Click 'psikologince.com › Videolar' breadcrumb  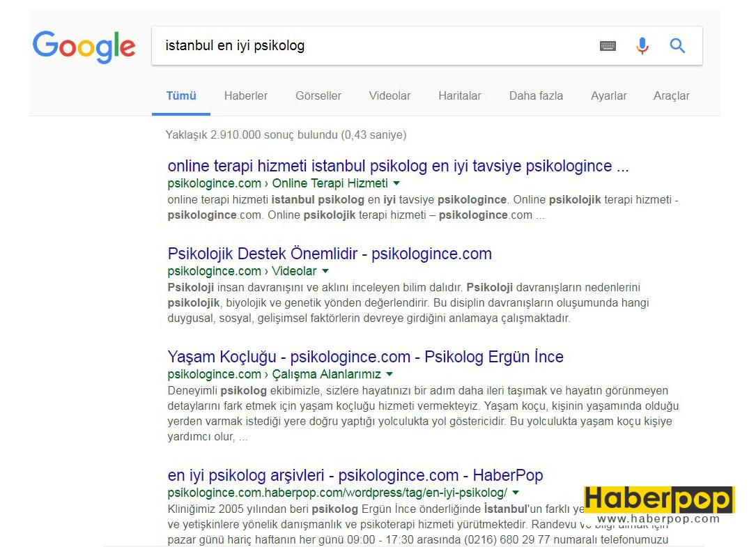242,271
